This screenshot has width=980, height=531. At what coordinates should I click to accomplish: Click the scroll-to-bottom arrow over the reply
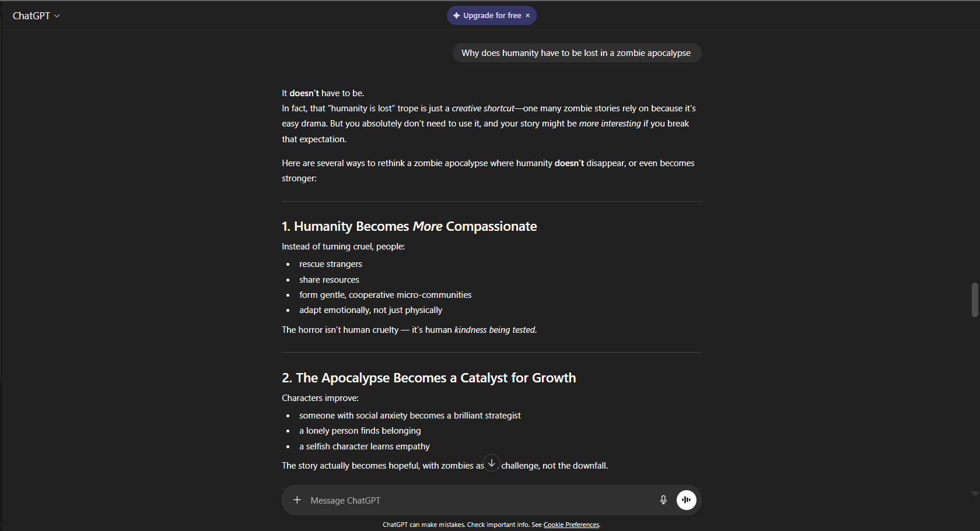tap(492, 462)
